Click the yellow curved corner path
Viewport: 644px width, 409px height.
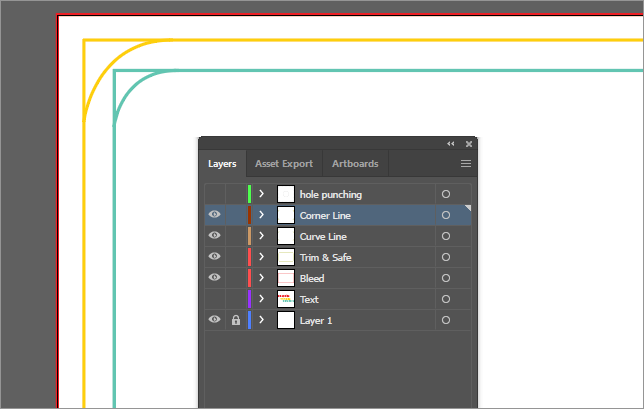point(108,66)
